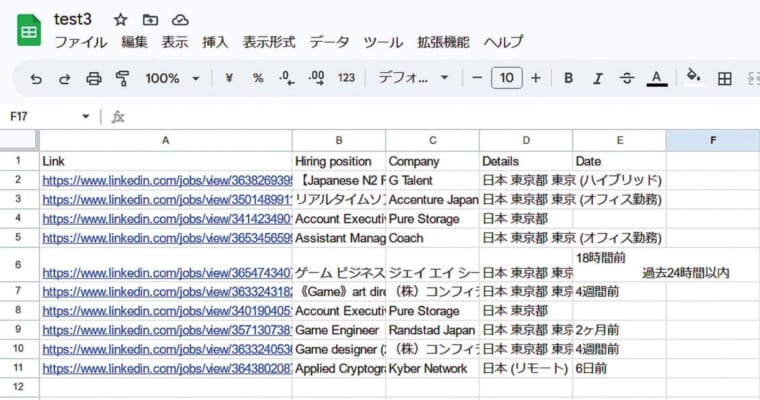This screenshot has width=760, height=400.
Task: Edit the font size field showing 10
Action: 507,78
